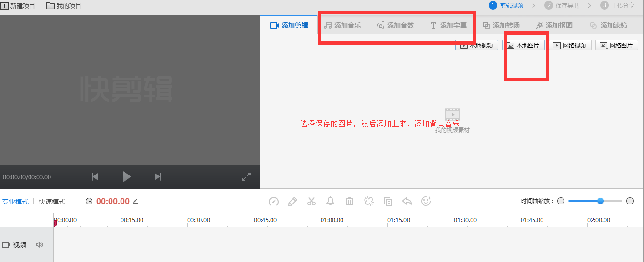Click the undo arrow icon
Screen dimensions: 644x262
click(407, 201)
